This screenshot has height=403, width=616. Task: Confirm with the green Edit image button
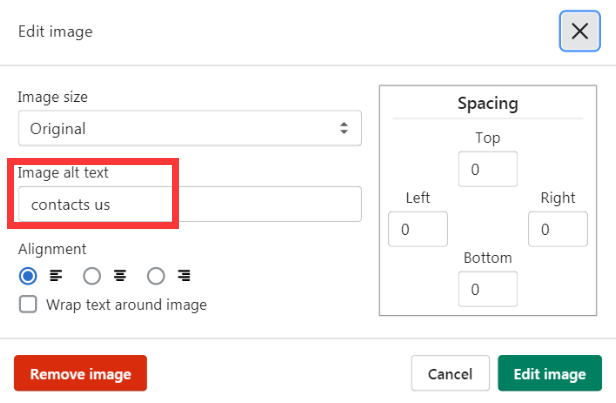coord(549,374)
